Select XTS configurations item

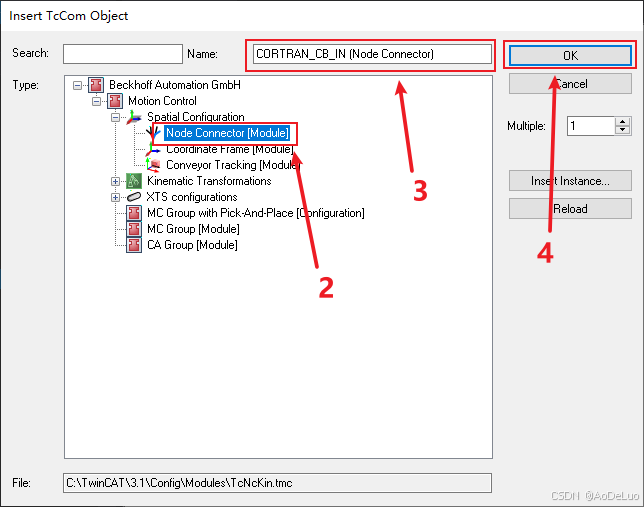192,197
